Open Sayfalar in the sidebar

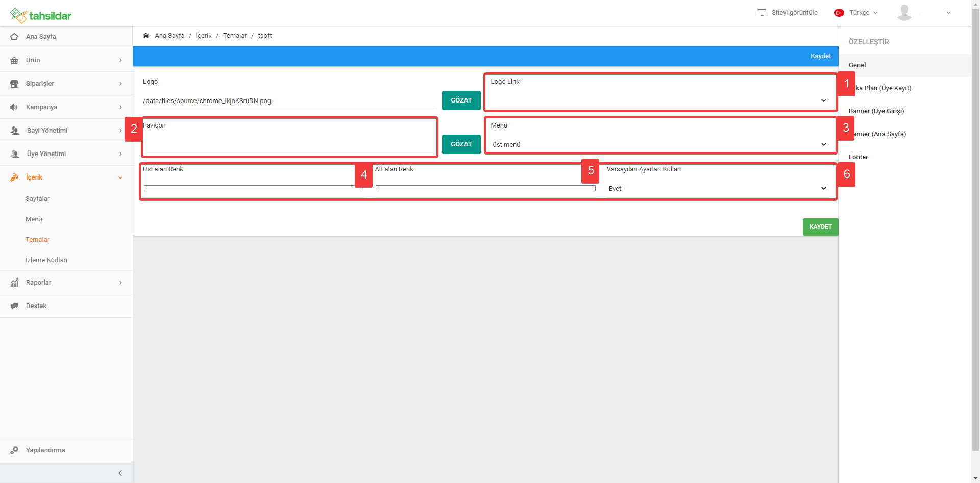tap(37, 199)
